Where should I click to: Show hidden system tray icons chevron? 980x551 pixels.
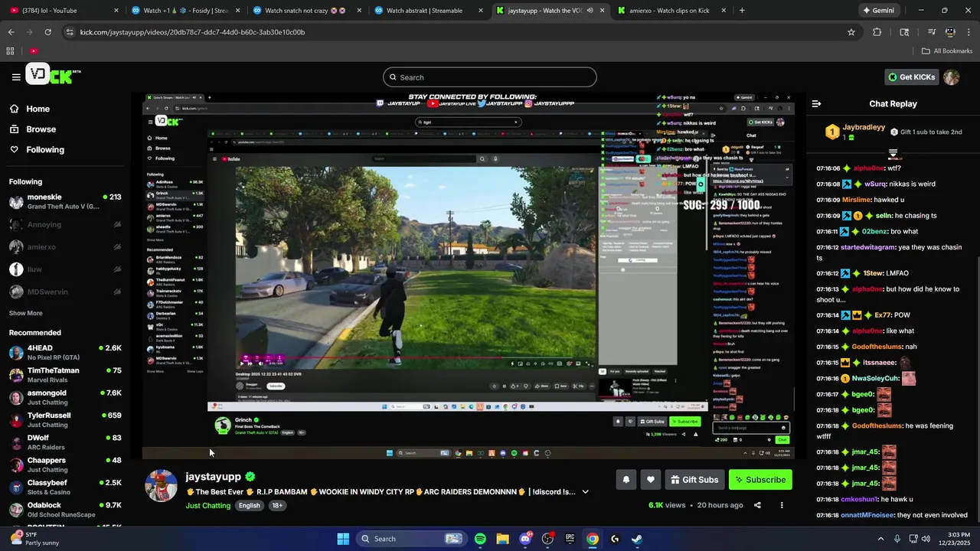880,539
